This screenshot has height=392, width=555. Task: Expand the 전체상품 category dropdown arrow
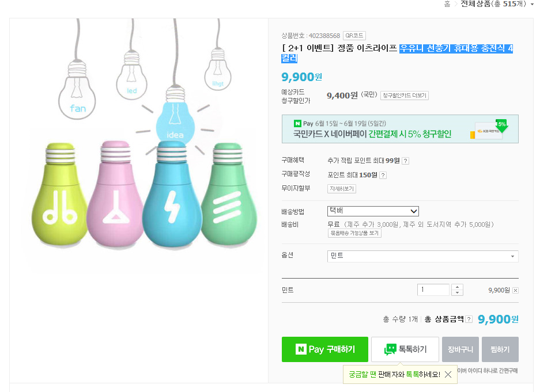pos(532,5)
